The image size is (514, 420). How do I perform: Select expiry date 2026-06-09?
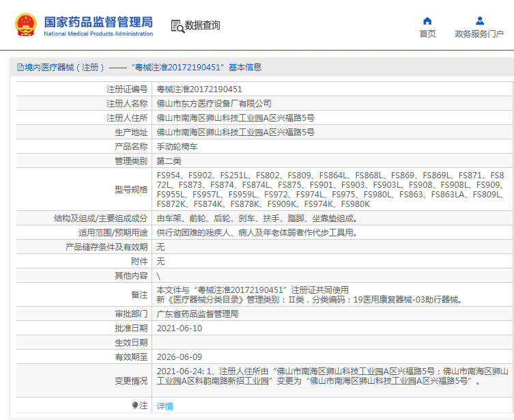[x=180, y=357]
